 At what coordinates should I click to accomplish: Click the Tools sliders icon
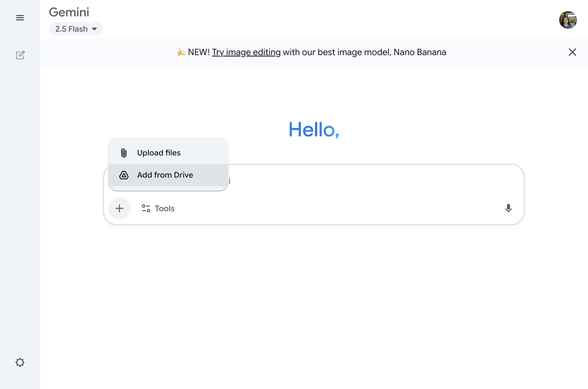[x=146, y=208]
